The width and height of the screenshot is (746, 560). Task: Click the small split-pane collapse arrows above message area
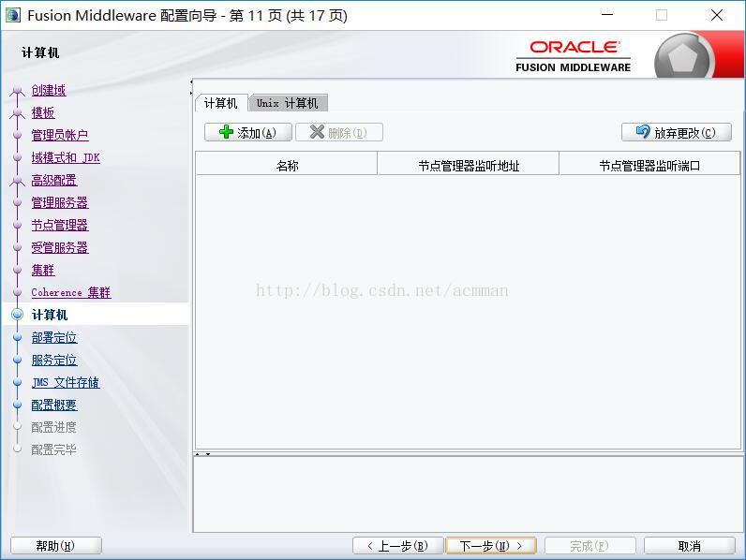pyautogui.click(x=202, y=454)
